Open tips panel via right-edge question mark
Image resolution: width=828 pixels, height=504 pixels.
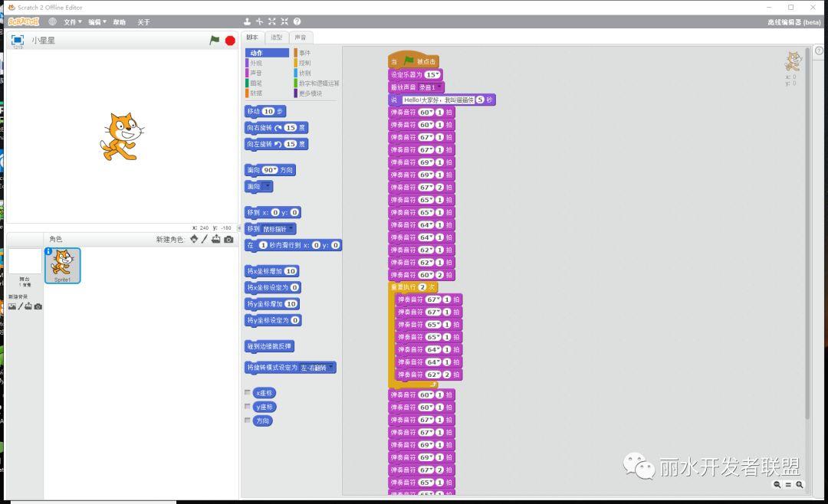click(x=819, y=51)
